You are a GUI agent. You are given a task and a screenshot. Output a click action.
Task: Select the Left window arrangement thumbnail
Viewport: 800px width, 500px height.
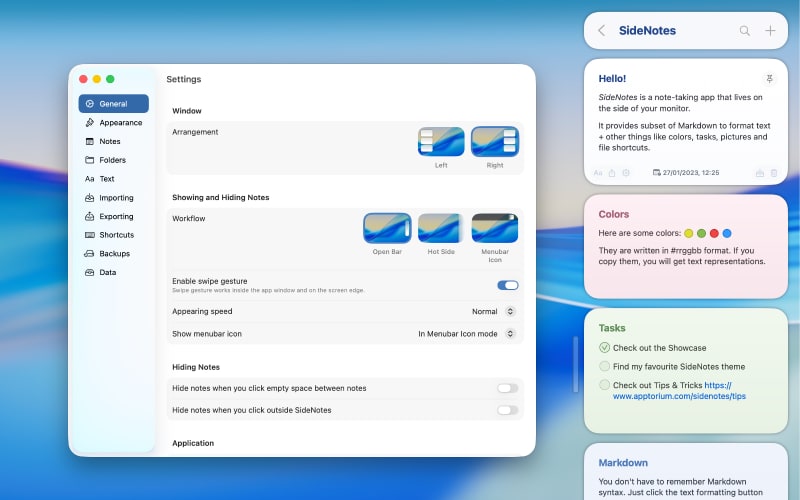441,142
